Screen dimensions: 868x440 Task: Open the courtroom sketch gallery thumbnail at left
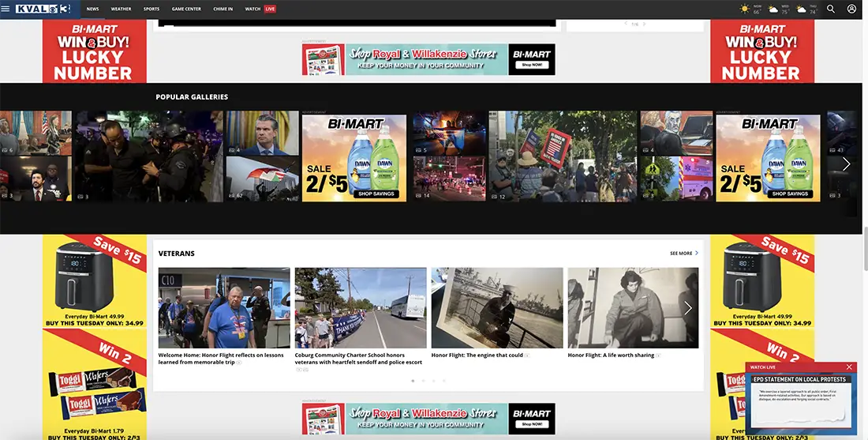[x=36, y=133]
